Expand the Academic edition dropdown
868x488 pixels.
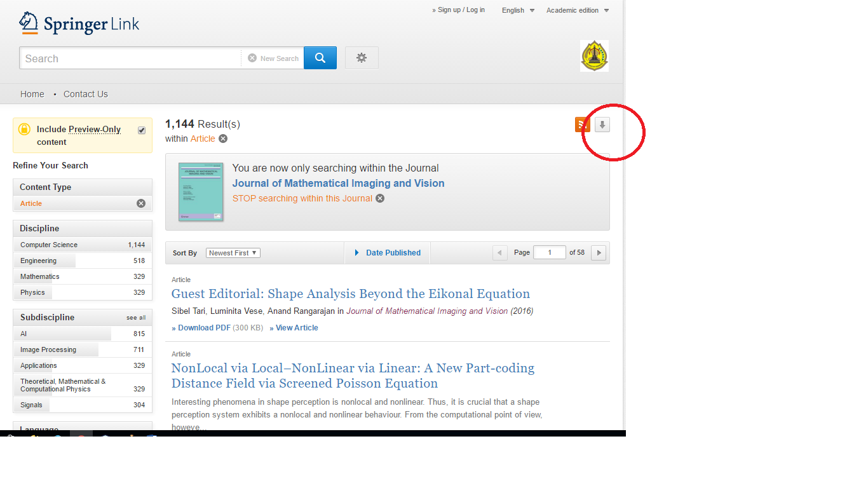coord(576,10)
